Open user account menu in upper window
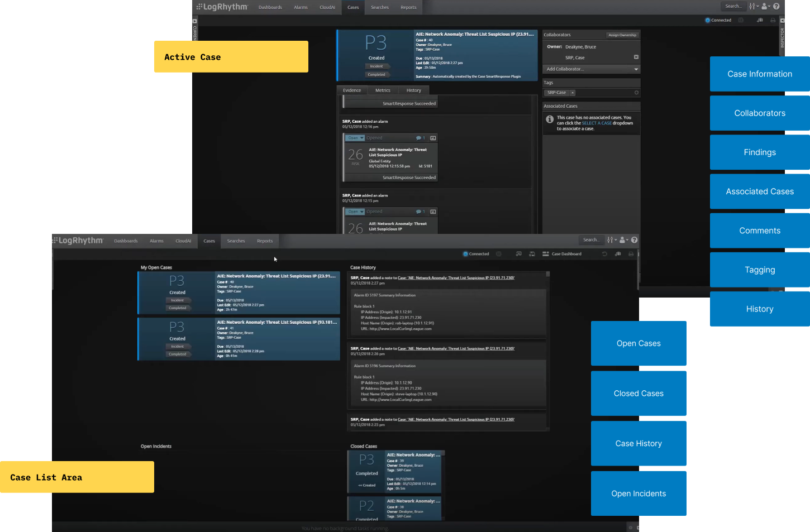This screenshot has height=532, width=810. (765, 6)
